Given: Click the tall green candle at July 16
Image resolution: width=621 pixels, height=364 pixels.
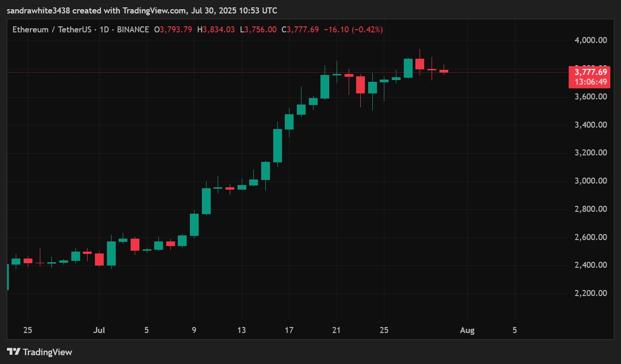Looking at the screenshot, I should [x=277, y=146].
